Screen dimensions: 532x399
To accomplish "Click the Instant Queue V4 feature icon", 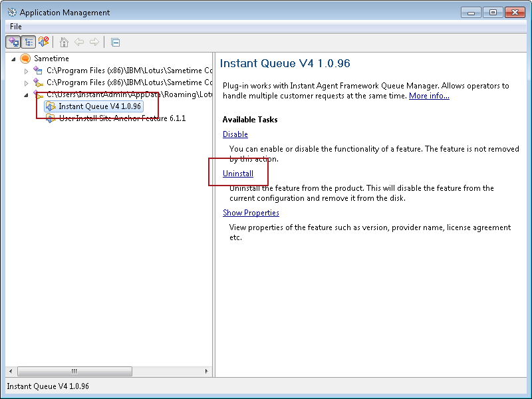I will (x=51, y=106).
